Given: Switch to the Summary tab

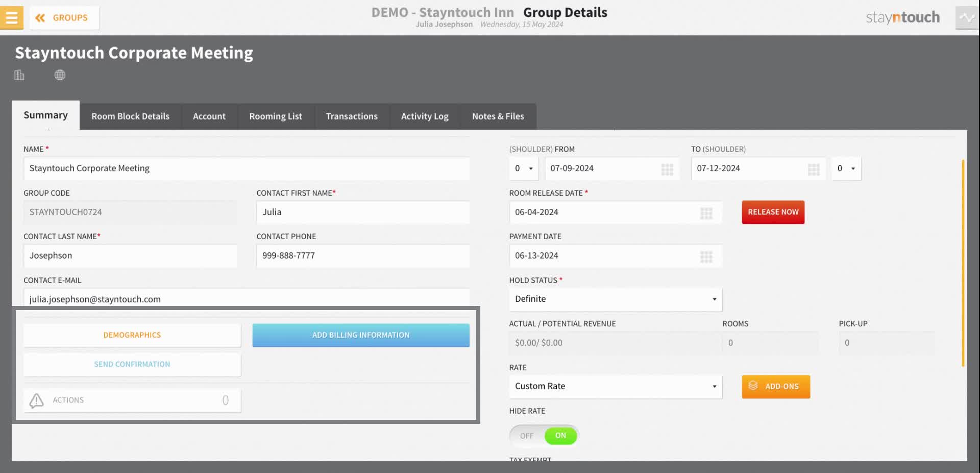Looking at the screenshot, I should 45,115.
